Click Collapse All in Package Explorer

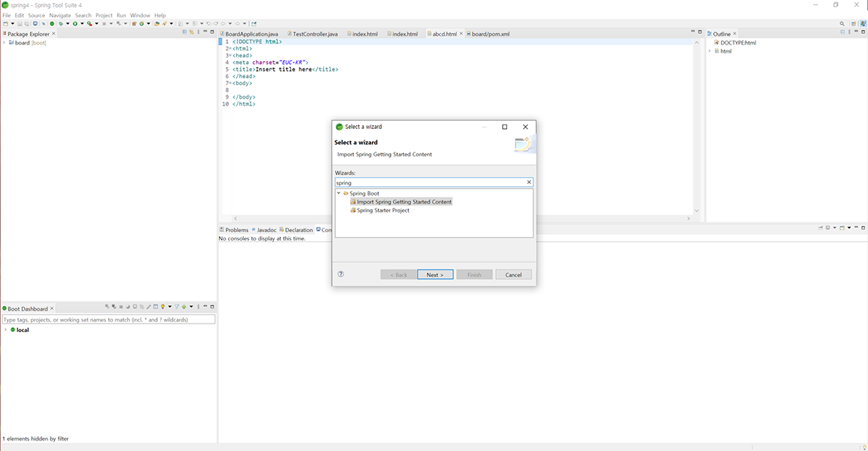tap(184, 32)
